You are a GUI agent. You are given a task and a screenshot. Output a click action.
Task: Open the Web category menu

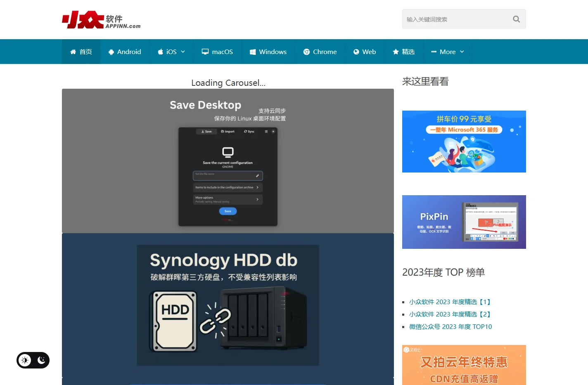coord(365,52)
